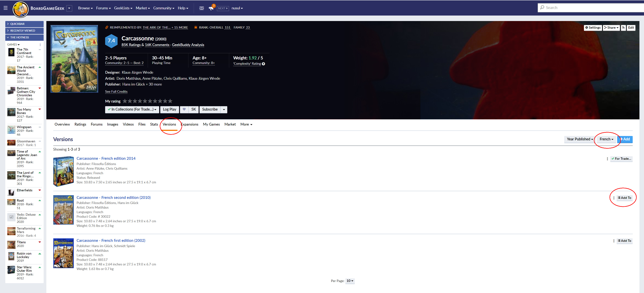The height and width of the screenshot is (293, 644).
Task: Click the RSS feed icon
Action: tap(624, 28)
